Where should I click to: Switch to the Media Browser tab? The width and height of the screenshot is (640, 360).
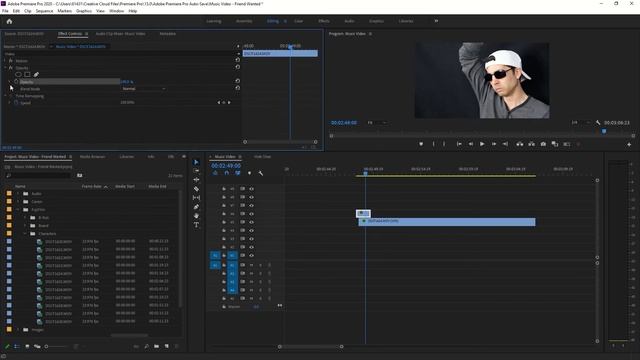pyautogui.click(x=92, y=157)
